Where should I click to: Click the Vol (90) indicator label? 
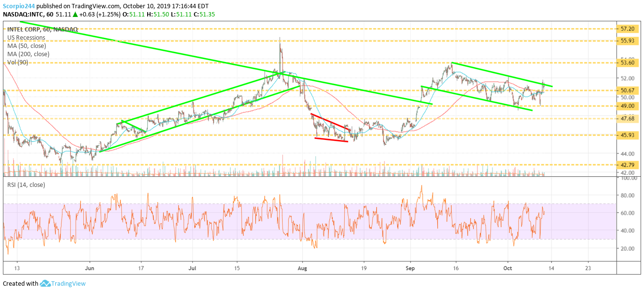pyautogui.click(x=18, y=62)
